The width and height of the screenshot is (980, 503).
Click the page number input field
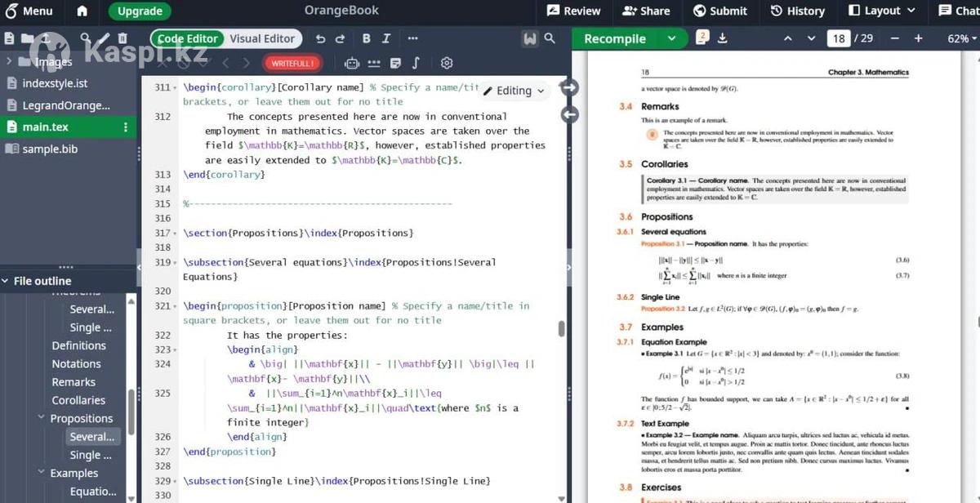click(838, 38)
